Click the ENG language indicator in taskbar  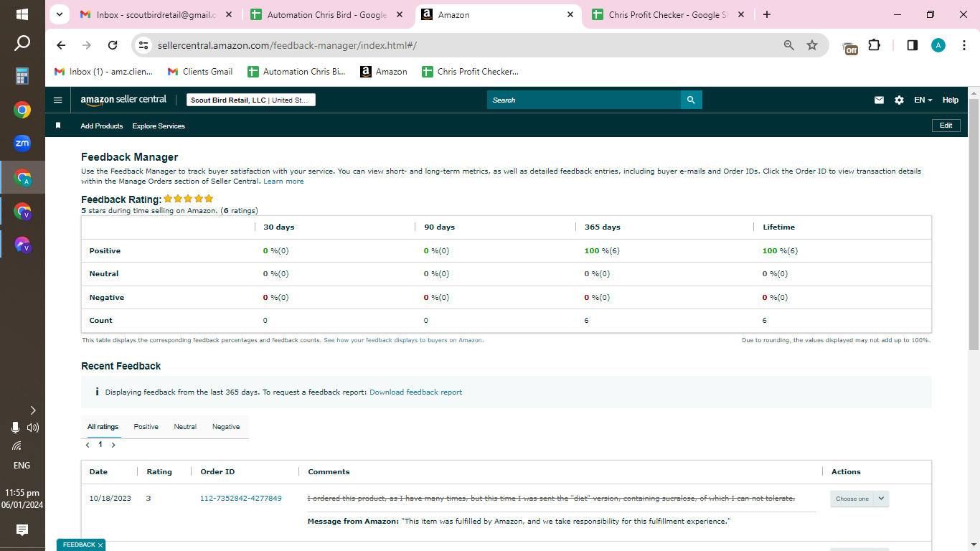[22, 466]
